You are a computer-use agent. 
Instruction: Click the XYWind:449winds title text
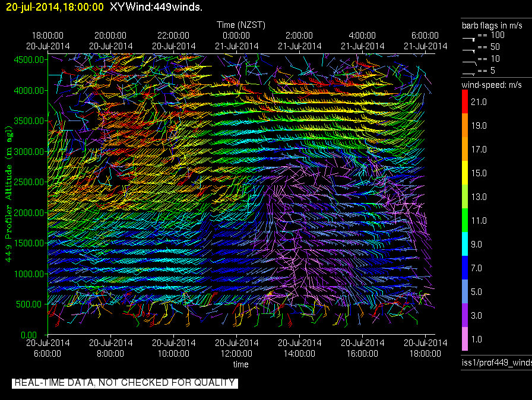point(156,7)
